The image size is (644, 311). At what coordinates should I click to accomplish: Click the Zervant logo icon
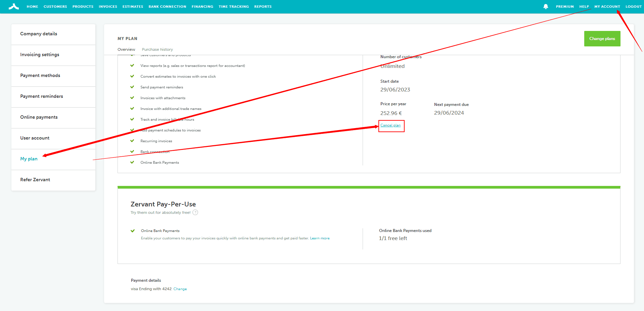pyautogui.click(x=13, y=6)
